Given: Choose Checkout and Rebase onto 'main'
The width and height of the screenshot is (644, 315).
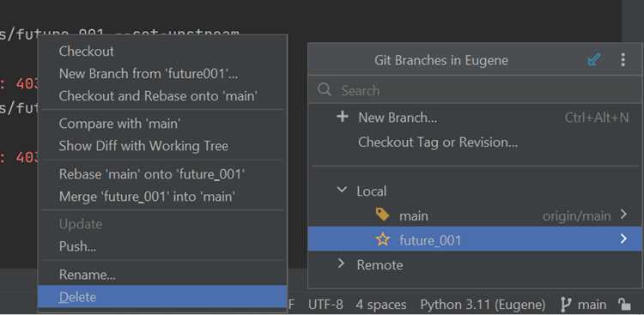Looking at the screenshot, I should coord(162,95).
